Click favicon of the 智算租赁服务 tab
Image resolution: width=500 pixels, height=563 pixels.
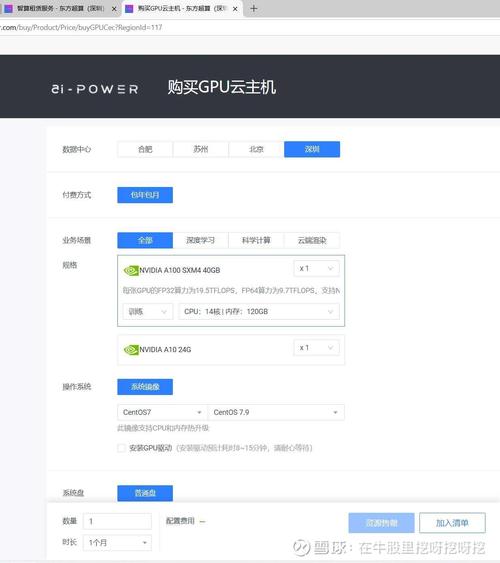click(8, 9)
